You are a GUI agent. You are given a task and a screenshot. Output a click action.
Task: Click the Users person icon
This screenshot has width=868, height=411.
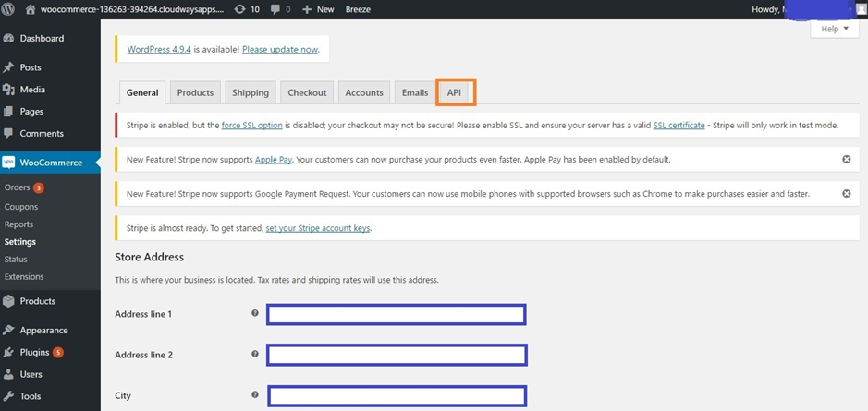pyautogui.click(x=8, y=374)
